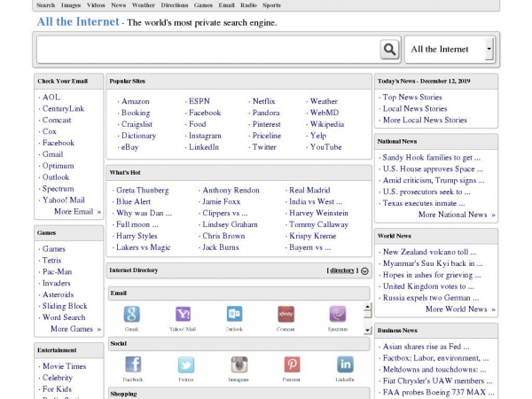Viewport: 532px width, 399px height.
Task: Click the All the Internet site title
Action: tap(78, 21)
